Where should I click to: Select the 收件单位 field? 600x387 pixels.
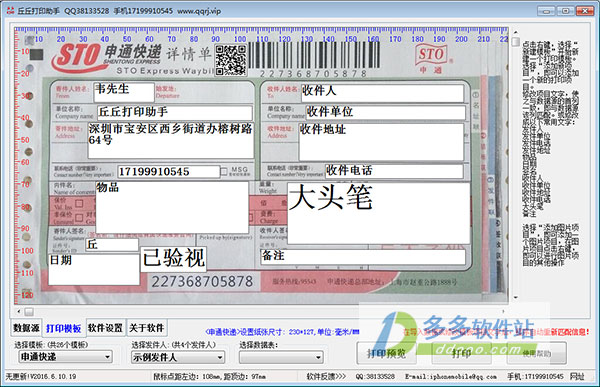tap(385, 113)
